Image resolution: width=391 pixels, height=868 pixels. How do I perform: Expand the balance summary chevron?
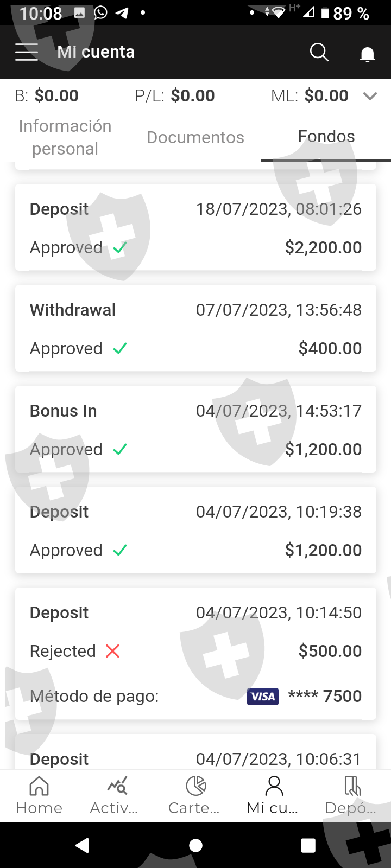370,96
